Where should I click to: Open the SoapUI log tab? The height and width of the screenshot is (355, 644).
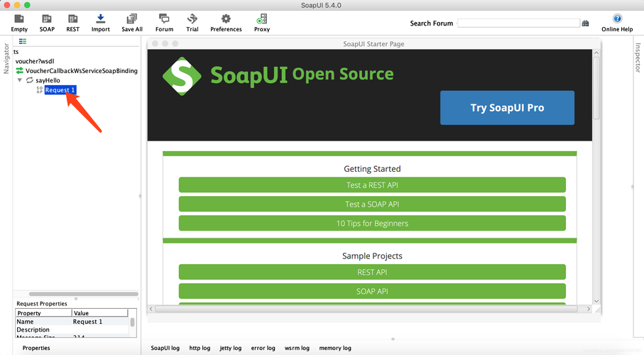coord(165,348)
